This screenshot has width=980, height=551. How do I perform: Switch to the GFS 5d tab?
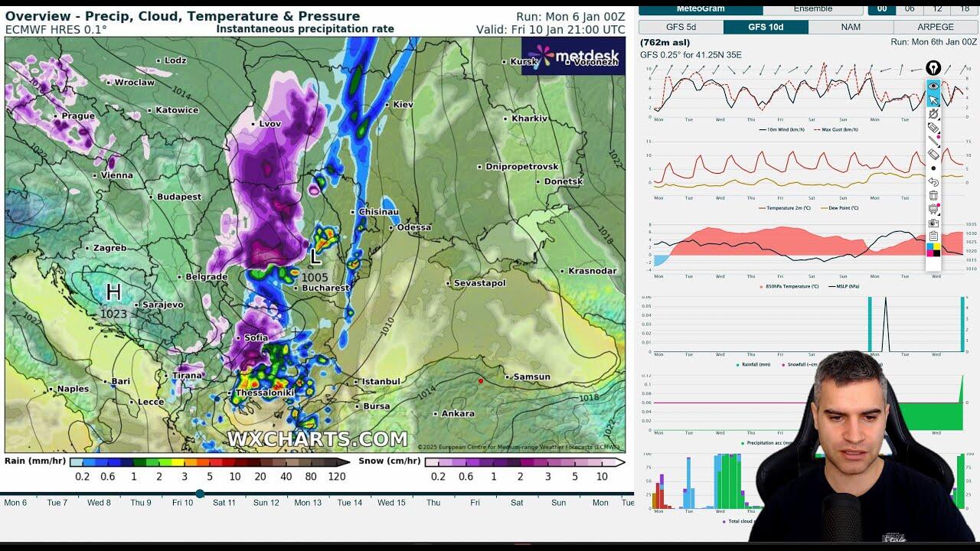tap(681, 27)
